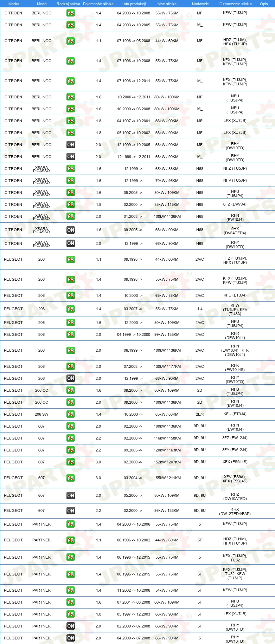The height and width of the screenshot is (644, 275).
Task: Click the power value 54kW / 73KM
Action: (167, 590)
